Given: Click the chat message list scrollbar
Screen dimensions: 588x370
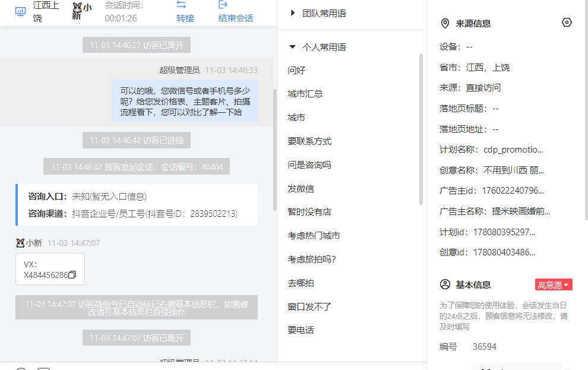Looking at the screenshot, I should click(x=275, y=150).
